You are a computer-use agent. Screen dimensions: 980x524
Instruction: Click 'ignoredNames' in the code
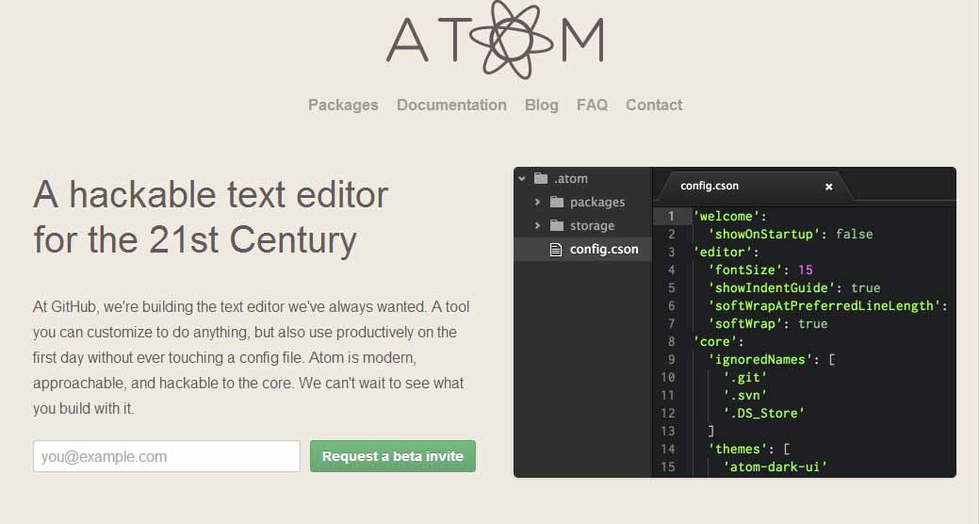759,360
